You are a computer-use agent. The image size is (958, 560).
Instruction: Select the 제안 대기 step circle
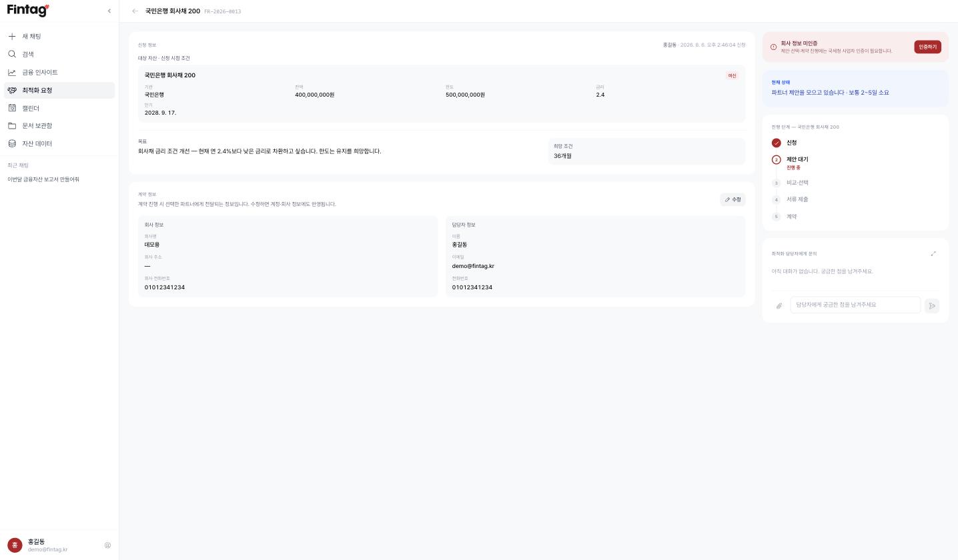point(777,159)
